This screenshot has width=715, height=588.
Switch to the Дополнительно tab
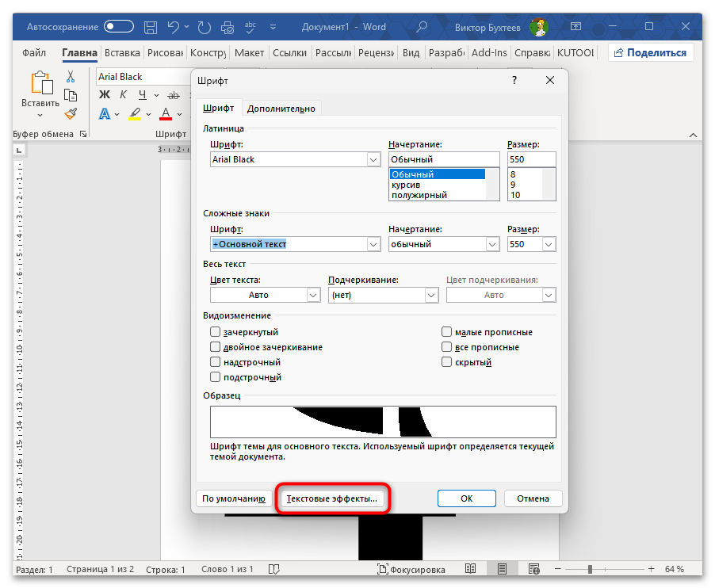pos(281,109)
